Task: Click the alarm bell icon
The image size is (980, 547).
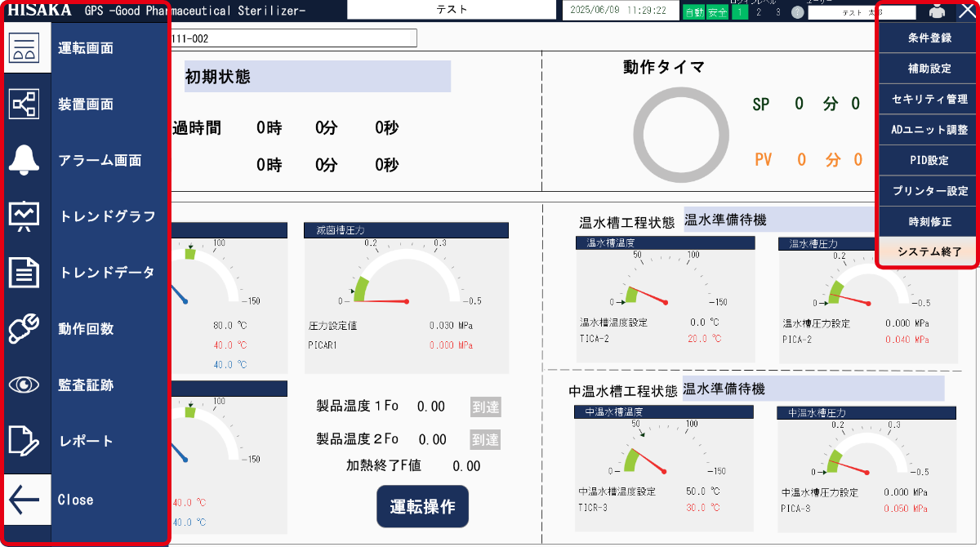Action: pyautogui.click(x=25, y=161)
